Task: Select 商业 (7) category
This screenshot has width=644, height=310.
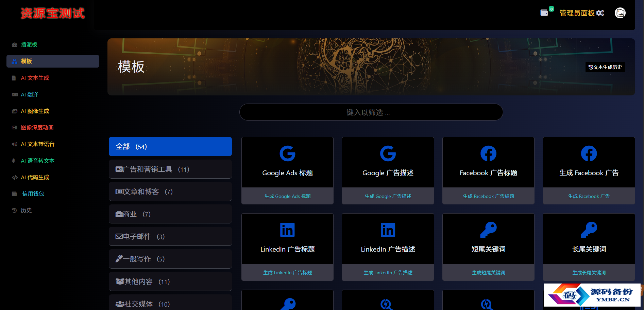Action: point(170,214)
